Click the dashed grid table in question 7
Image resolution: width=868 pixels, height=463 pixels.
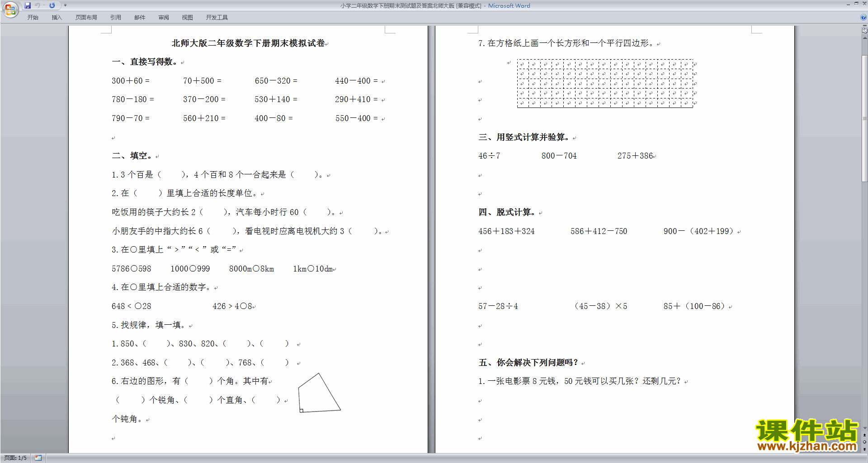[605, 83]
